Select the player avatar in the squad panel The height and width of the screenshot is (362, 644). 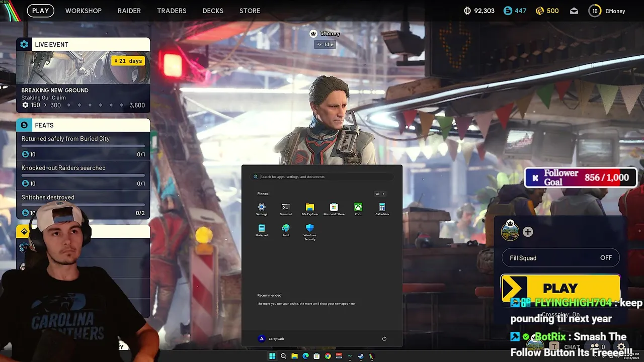coord(510,231)
